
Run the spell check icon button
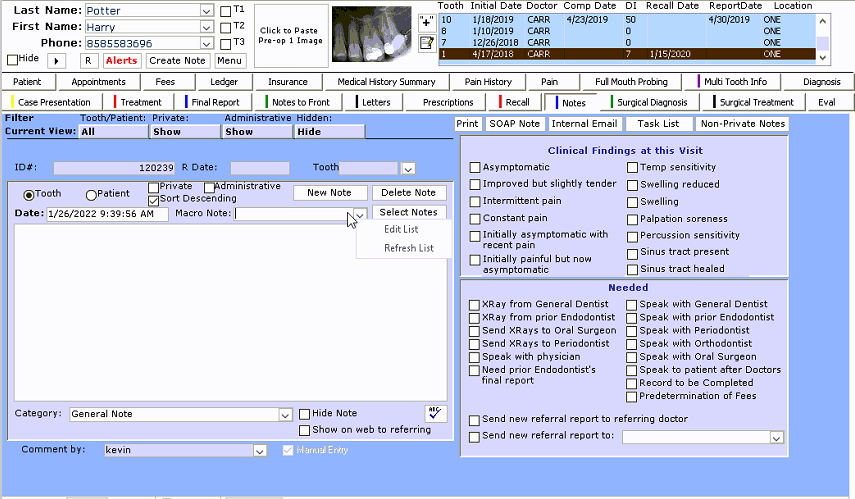[435, 413]
